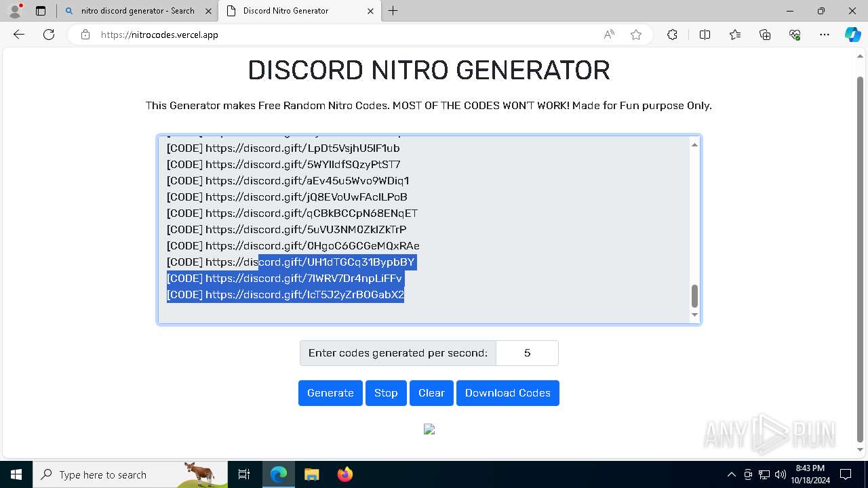
Task: Click the browser profile avatar icon
Action: click(14, 11)
